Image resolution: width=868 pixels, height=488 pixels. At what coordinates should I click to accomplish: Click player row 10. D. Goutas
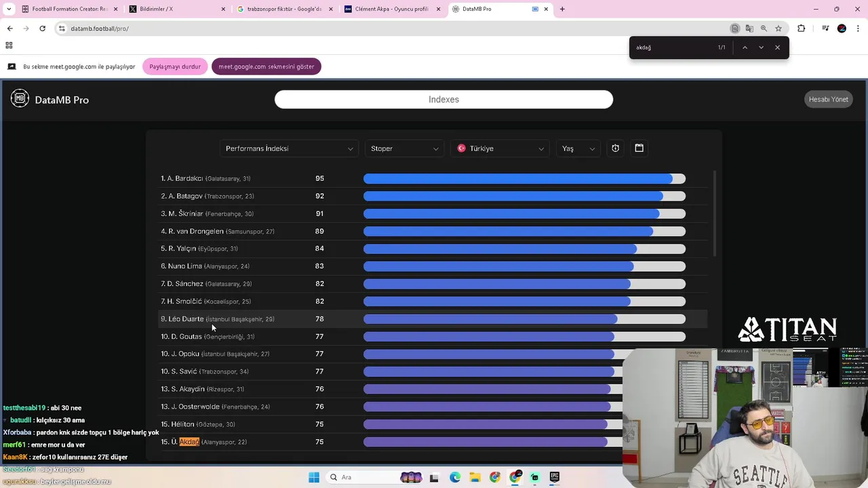(434, 337)
